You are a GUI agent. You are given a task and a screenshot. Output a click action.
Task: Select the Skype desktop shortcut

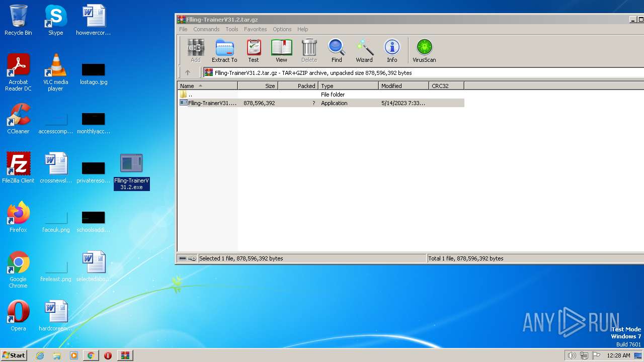[55, 20]
